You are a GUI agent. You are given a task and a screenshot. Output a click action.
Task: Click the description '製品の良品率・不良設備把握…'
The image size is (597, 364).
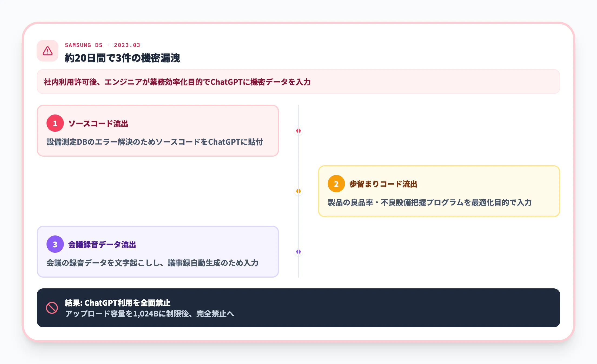tap(430, 202)
